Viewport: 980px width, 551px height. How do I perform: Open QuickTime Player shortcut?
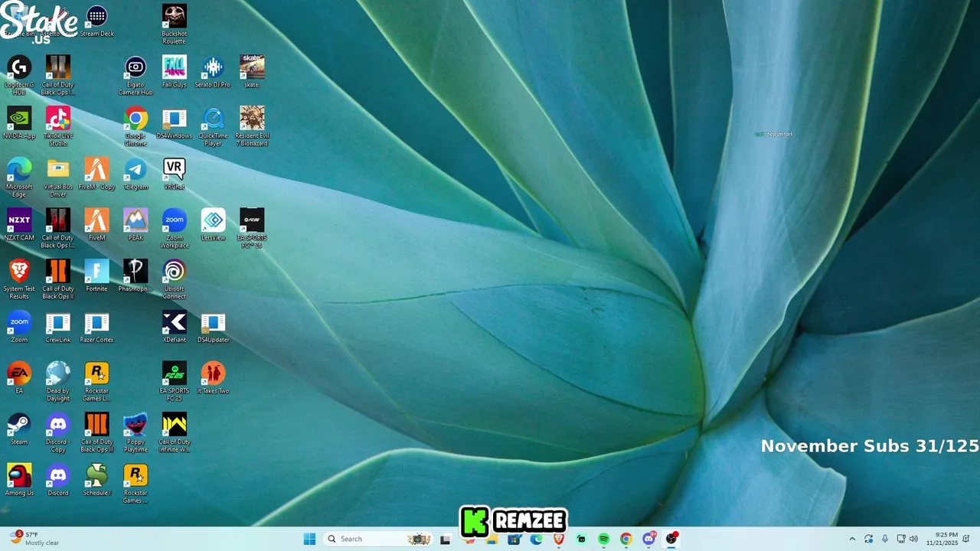click(213, 126)
